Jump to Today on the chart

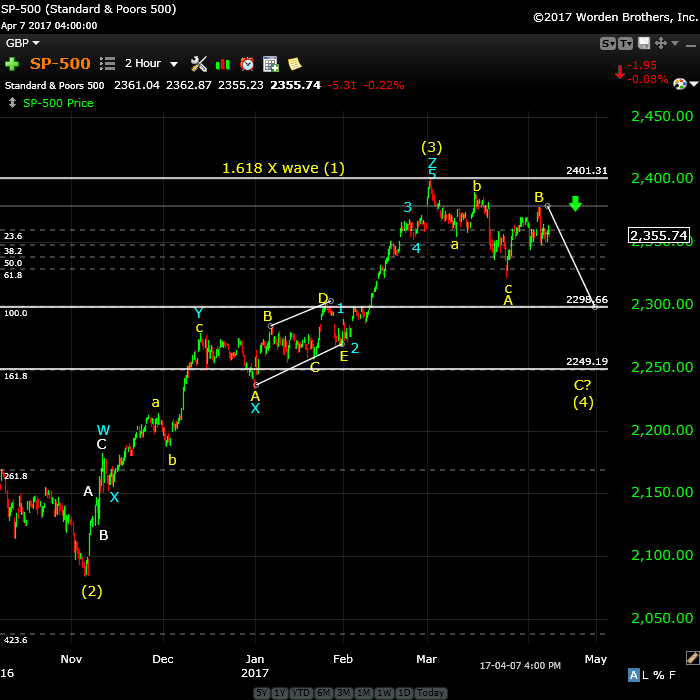pyautogui.click(x=430, y=693)
